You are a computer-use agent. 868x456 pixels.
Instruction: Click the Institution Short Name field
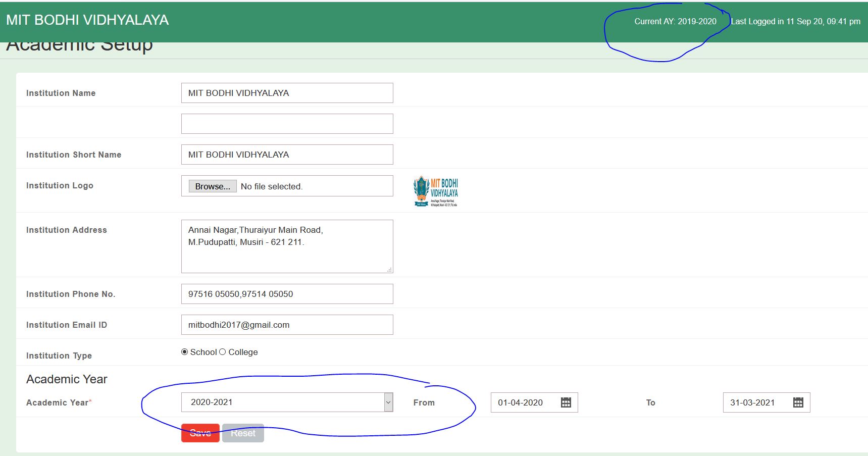(x=287, y=155)
